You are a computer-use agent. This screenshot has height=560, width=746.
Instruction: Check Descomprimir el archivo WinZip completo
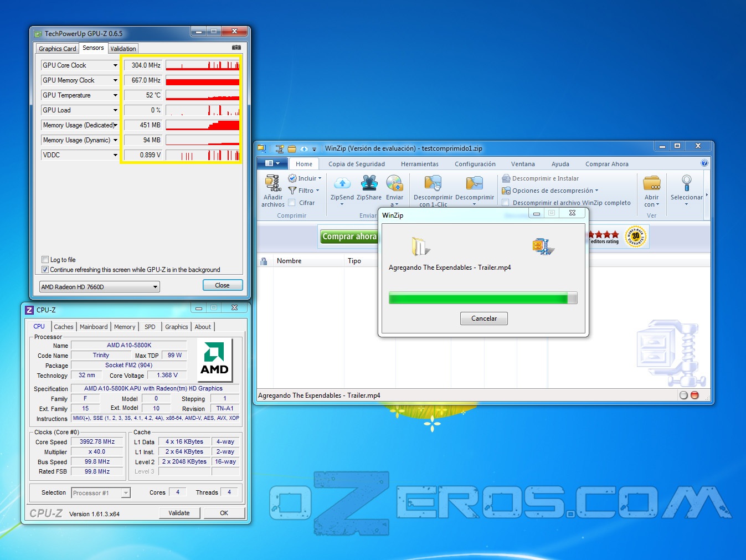(x=506, y=203)
